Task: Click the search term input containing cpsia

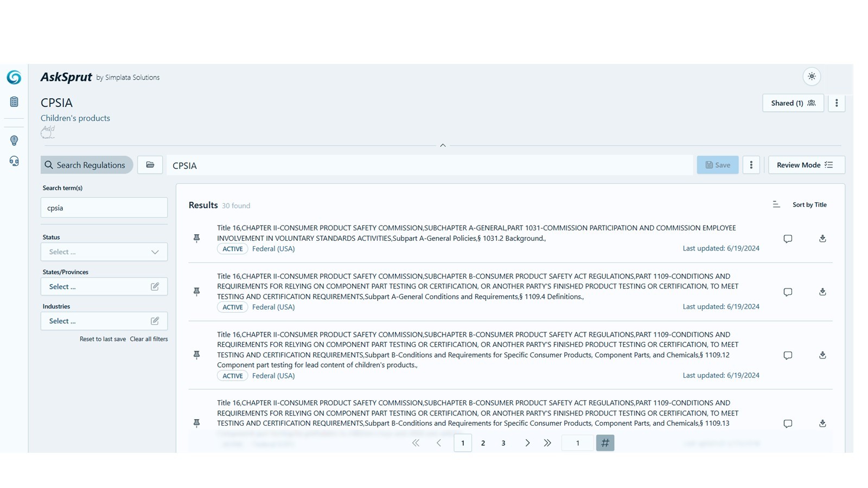Action: tap(104, 208)
